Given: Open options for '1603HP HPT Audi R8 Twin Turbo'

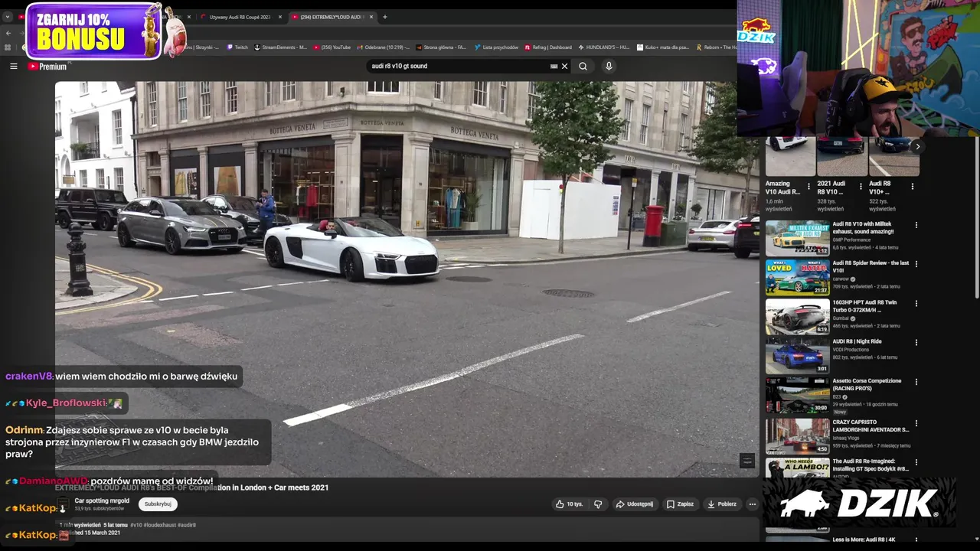Looking at the screenshot, I should pyautogui.click(x=916, y=304).
